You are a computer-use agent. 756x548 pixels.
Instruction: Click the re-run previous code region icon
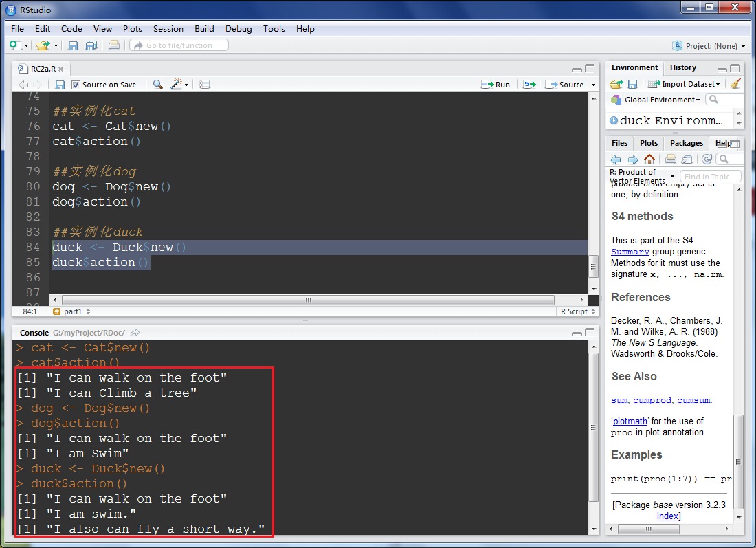(529, 85)
